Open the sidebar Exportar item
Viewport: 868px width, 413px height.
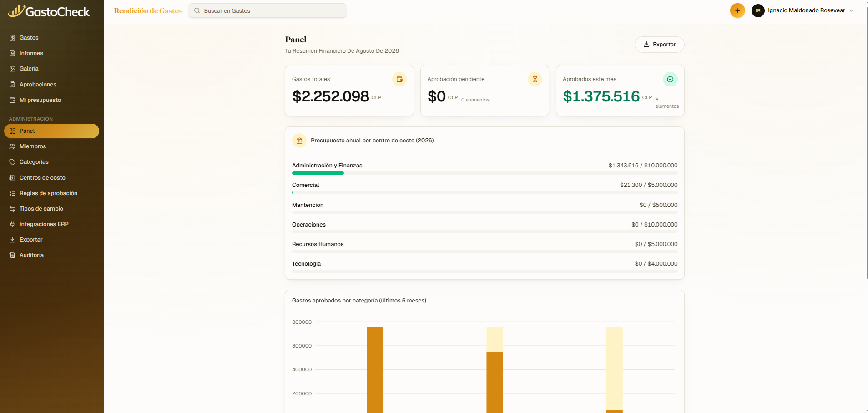(51, 240)
